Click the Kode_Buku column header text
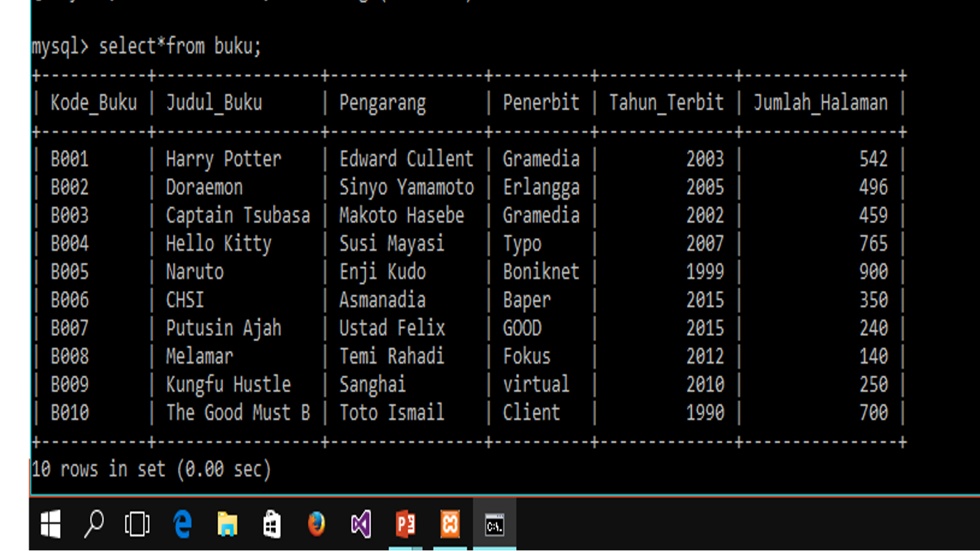This screenshot has width=980, height=551. point(94,102)
